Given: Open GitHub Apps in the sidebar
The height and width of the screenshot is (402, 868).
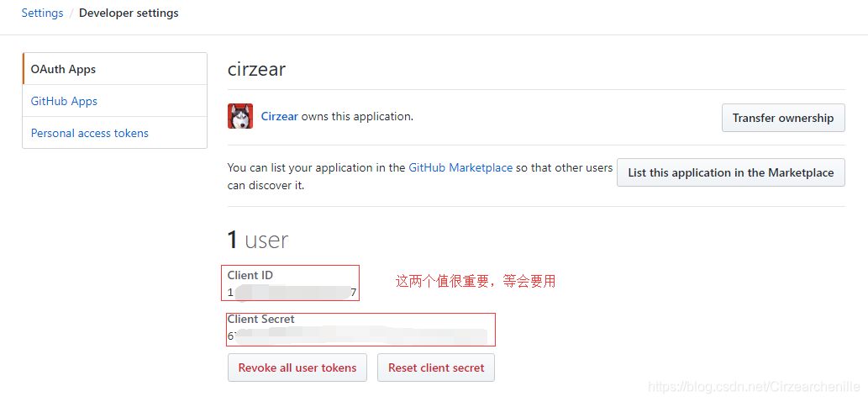Looking at the screenshot, I should coord(114,101).
